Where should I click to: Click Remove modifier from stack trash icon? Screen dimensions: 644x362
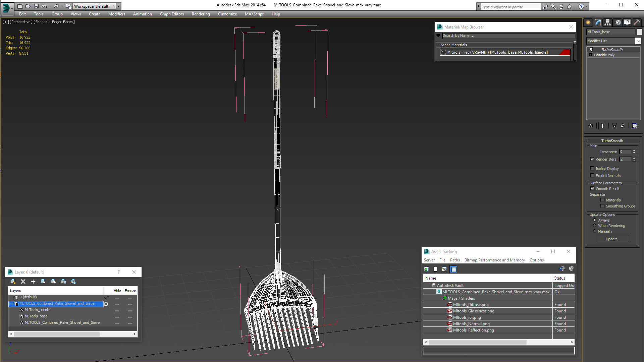click(x=622, y=126)
